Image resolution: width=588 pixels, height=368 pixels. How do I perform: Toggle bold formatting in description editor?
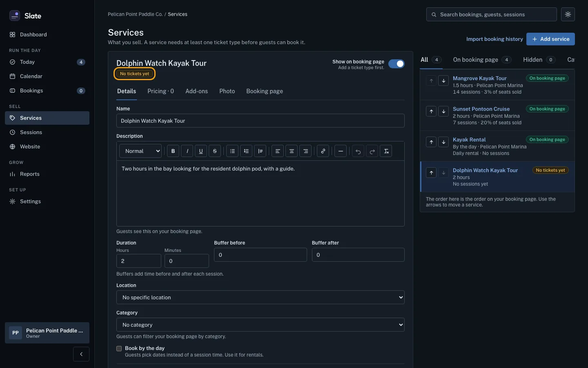173,151
